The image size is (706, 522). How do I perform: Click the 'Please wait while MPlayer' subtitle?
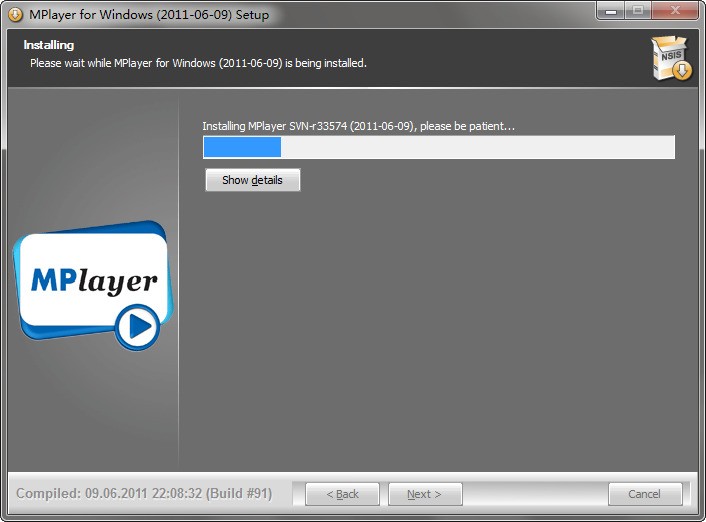click(x=198, y=63)
